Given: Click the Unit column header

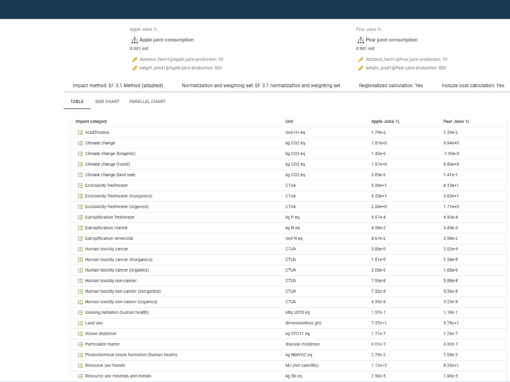Looking at the screenshot, I should (x=289, y=121).
